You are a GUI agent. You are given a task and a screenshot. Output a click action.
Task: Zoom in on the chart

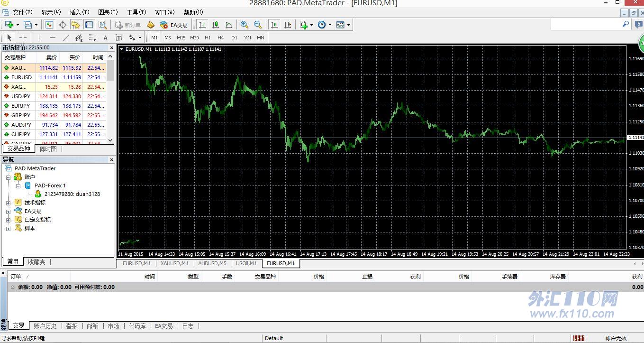[245, 25]
